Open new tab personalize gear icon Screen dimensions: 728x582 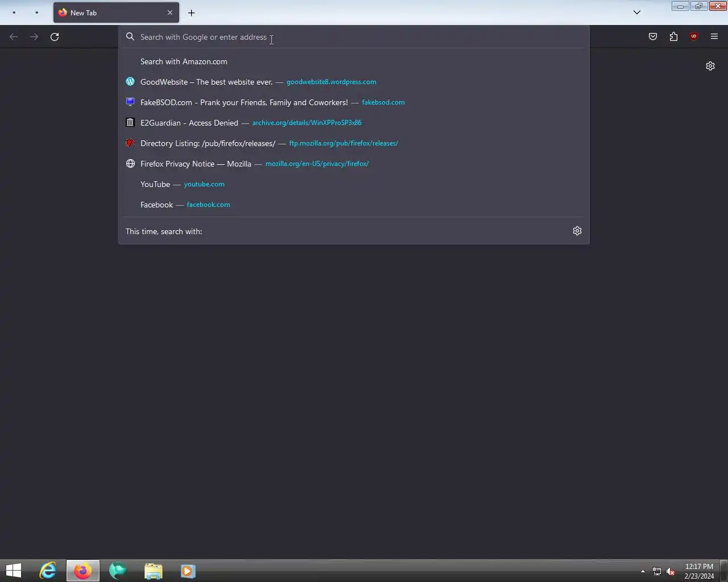(x=710, y=66)
